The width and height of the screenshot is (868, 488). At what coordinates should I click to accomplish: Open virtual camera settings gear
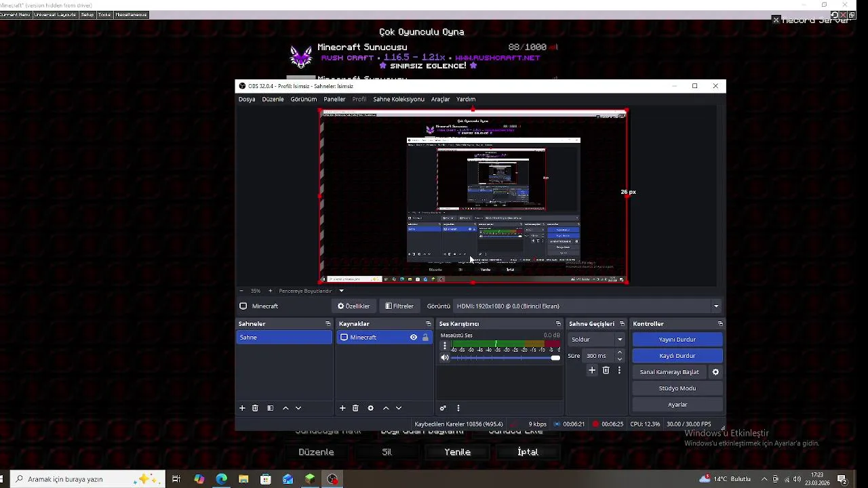coord(715,372)
